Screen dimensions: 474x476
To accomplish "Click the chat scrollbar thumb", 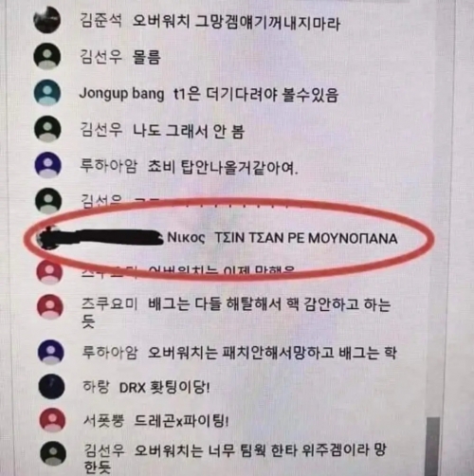I will point(433,447).
